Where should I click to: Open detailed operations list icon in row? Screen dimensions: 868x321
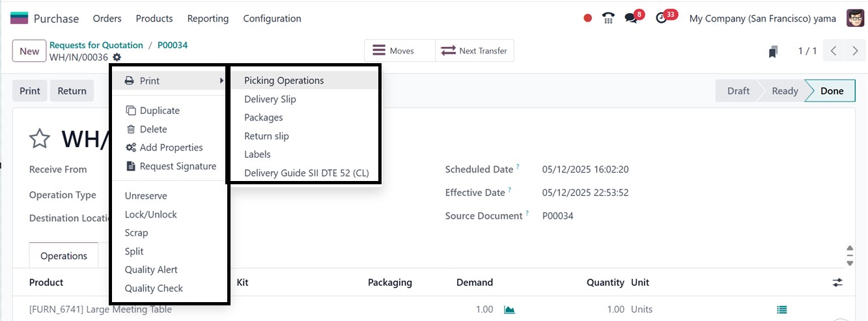click(x=782, y=310)
